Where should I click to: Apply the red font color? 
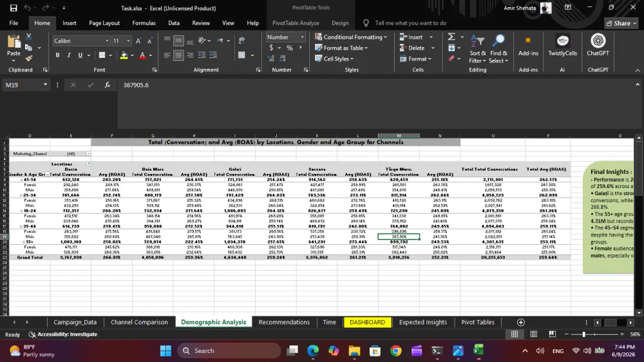[142, 55]
